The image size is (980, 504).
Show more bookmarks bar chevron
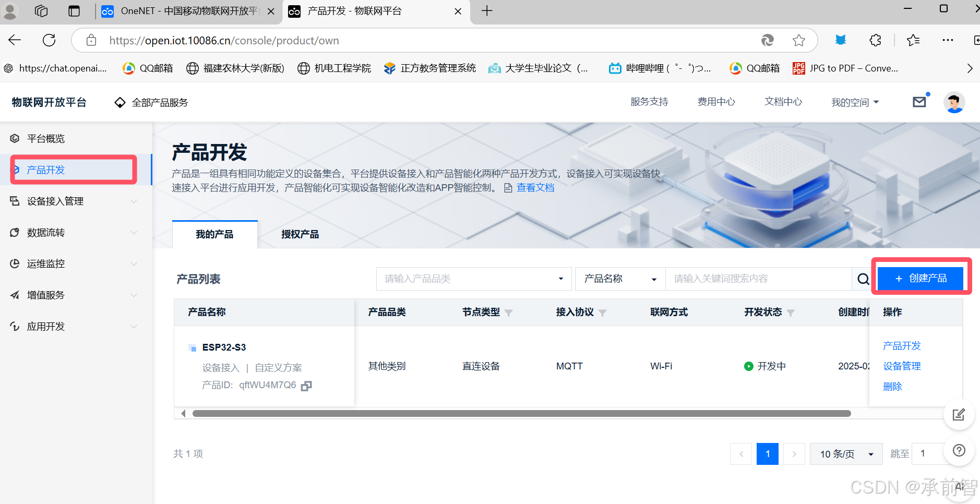(970, 68)
